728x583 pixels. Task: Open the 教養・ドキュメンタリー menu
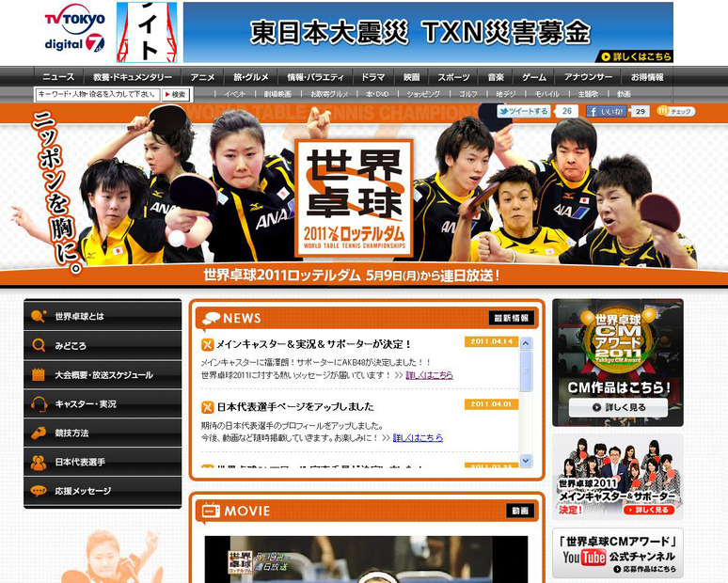(x=133, y=77)
